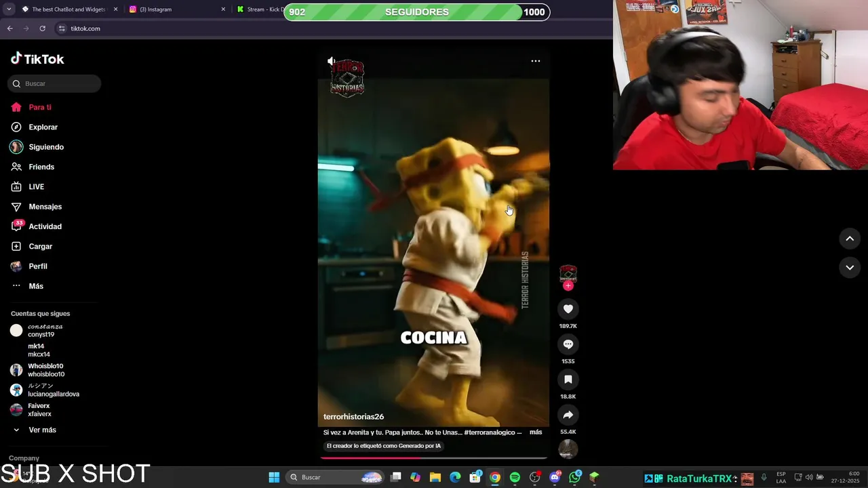Expand Ver más followed accounts
This screenshot has height=488, width=868.
point(34,430)
